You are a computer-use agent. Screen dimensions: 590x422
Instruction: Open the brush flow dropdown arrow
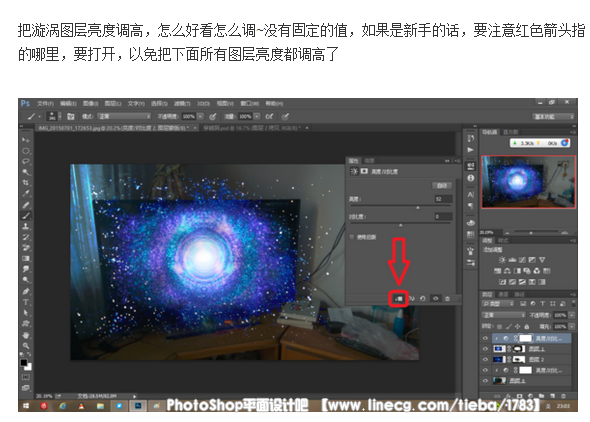(257, 116)
